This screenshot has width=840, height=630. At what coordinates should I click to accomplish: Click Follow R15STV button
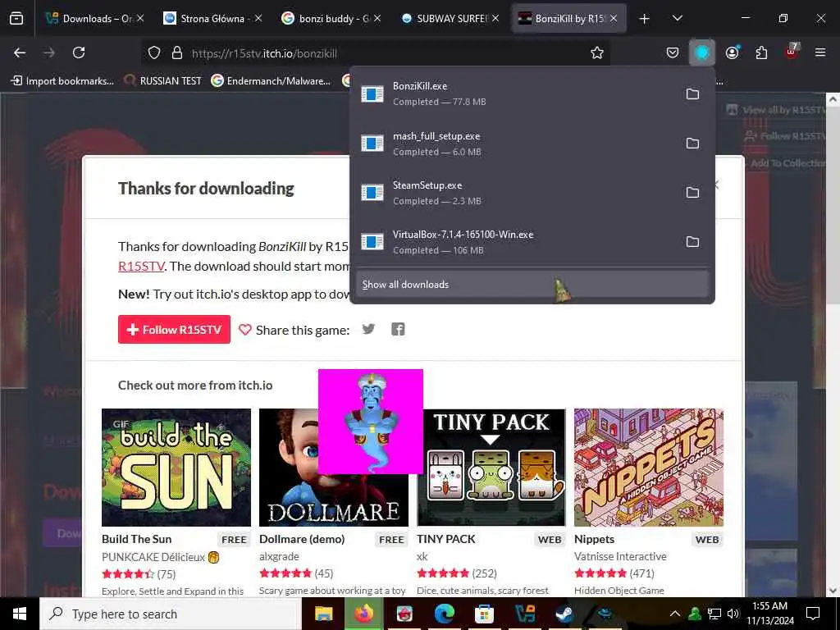(x=174, y=330)
